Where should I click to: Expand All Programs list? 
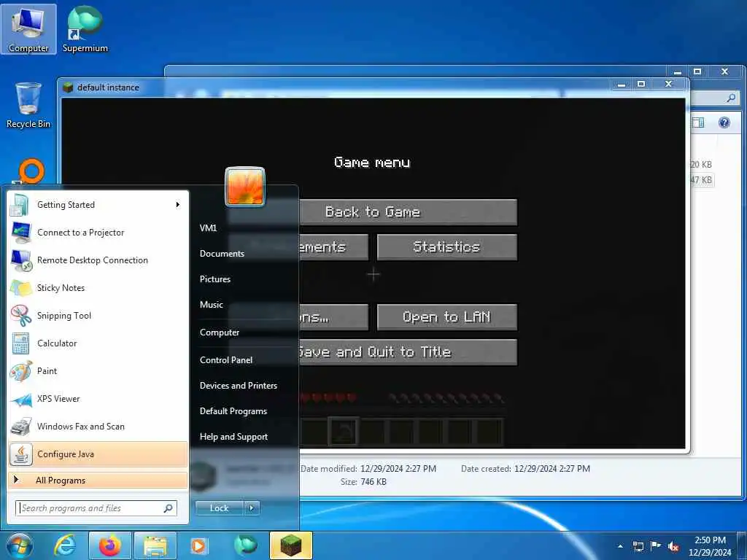(x=98, y=481)
